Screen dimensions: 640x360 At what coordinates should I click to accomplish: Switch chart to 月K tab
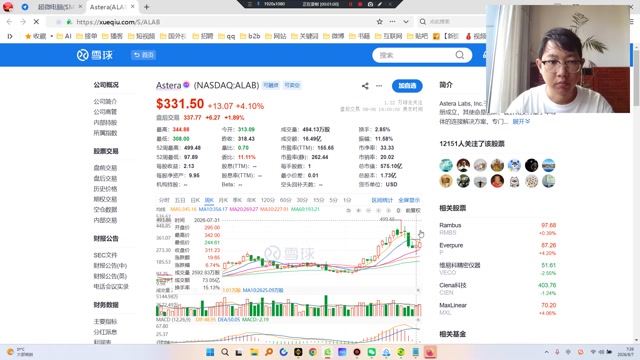(223, 200)
